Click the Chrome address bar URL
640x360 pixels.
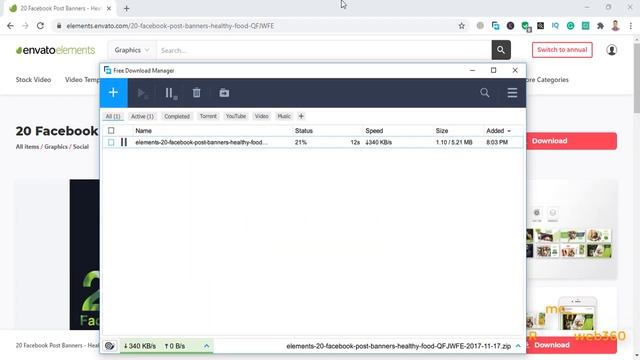(x=170, y=26)
